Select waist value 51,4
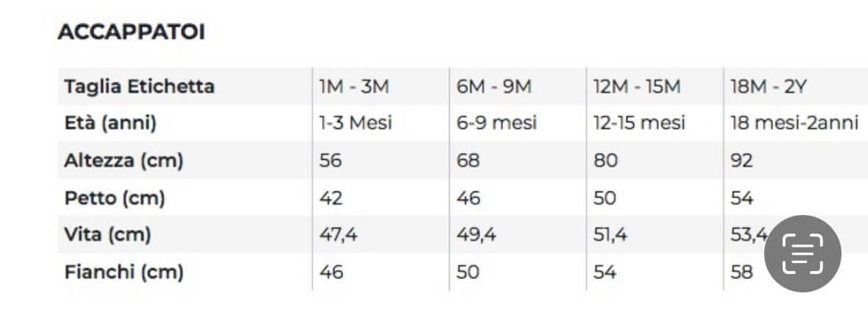Image resolution: width=868 pixels, height=316 pixels. point(610,235)
